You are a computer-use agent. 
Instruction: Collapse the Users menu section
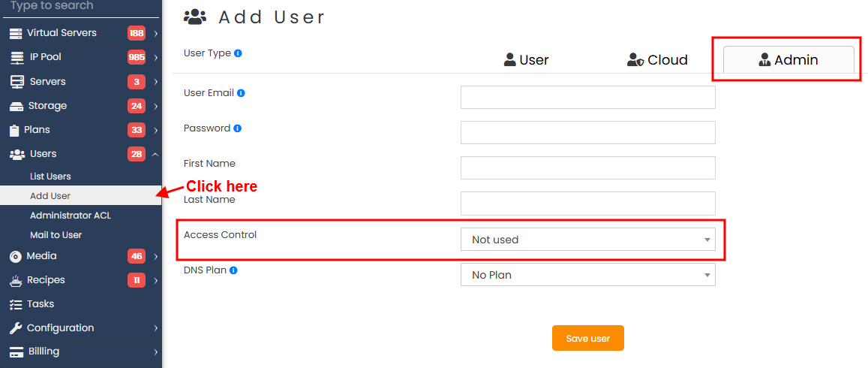pos(155,154)
